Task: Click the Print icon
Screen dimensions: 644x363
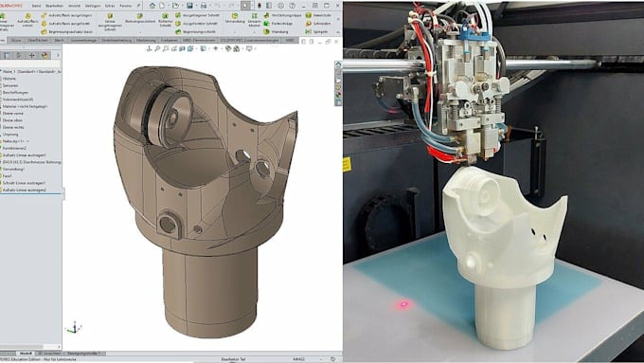Action: pos(204,6)
